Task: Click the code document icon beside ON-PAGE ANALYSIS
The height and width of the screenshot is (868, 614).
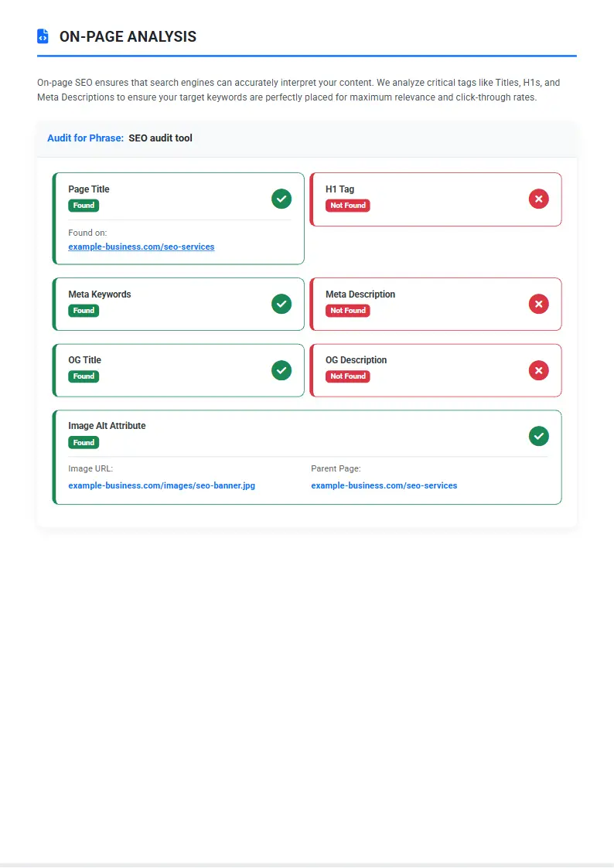Action: pos(43,36)
